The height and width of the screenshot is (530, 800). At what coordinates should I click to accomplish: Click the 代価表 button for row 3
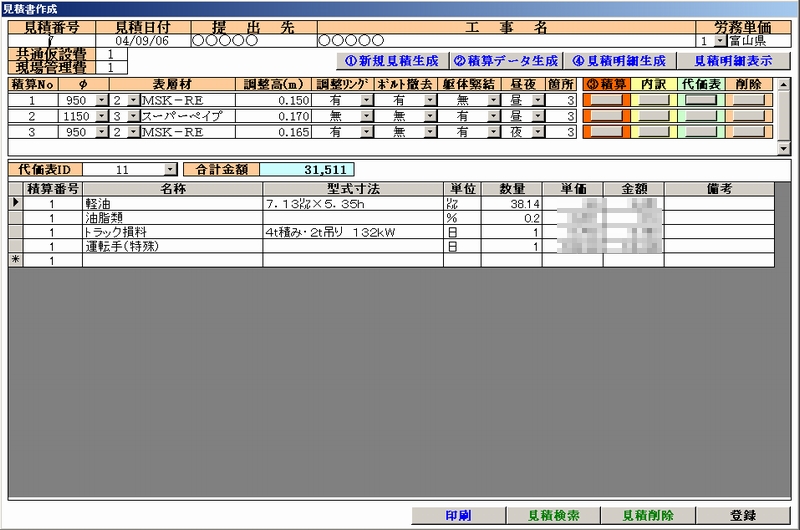click(x=700, y=131)
